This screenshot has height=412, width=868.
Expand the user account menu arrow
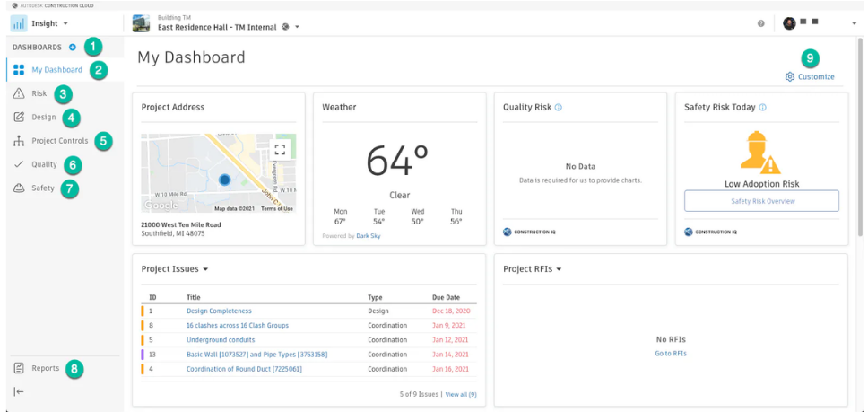click(x=855, y=24)
